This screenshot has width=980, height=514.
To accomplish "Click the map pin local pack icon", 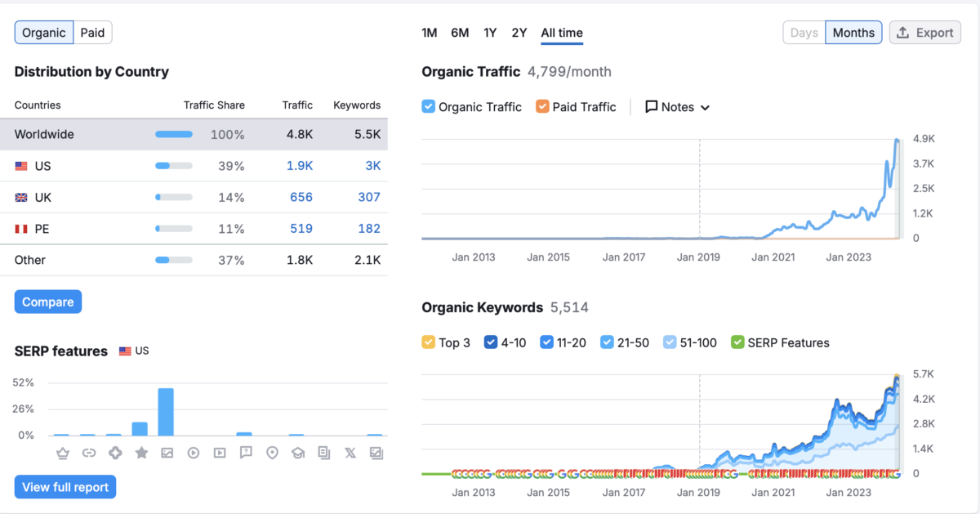I will (272, 453).
